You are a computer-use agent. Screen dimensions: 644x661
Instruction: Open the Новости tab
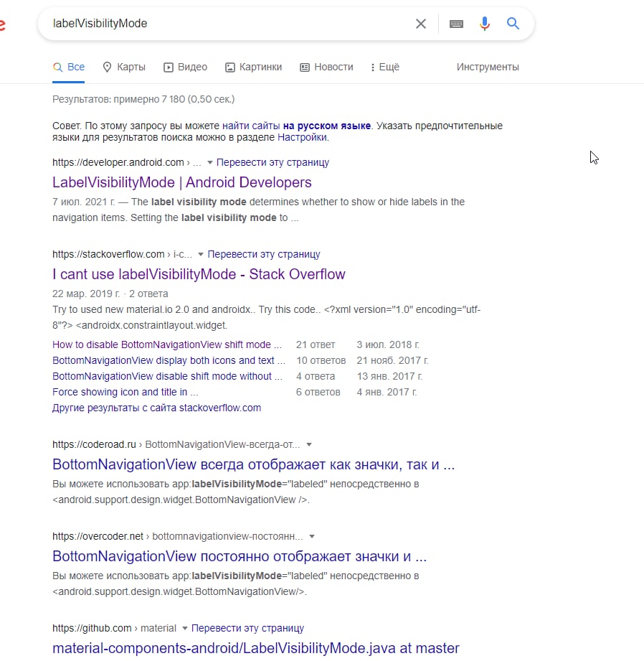pos(326,67)
